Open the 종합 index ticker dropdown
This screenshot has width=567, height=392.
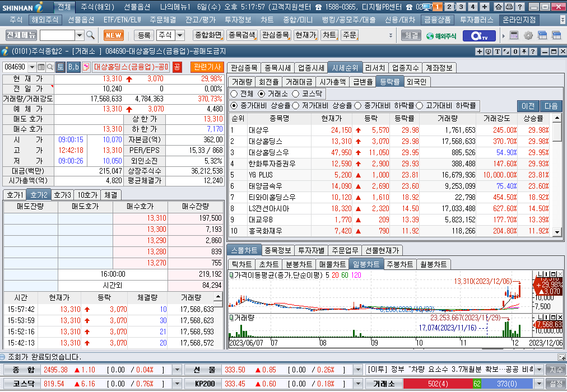(x=177, y=370)
